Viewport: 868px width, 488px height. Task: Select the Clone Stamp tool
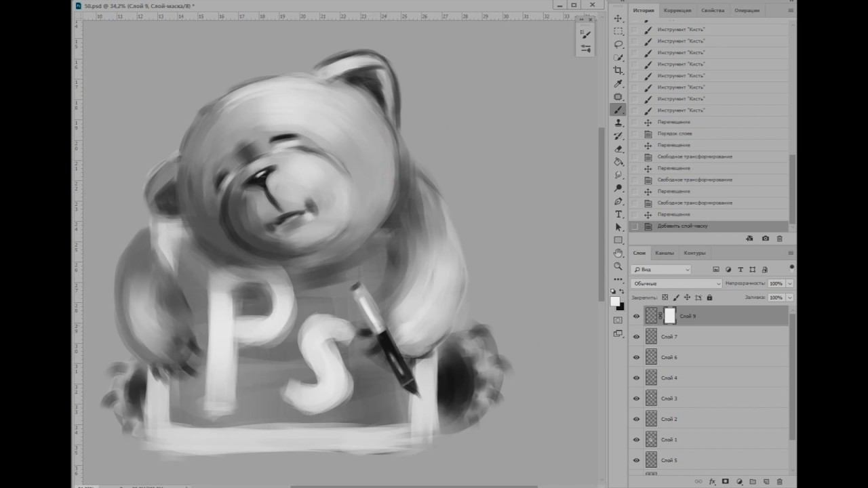click(x=618, y=123)
